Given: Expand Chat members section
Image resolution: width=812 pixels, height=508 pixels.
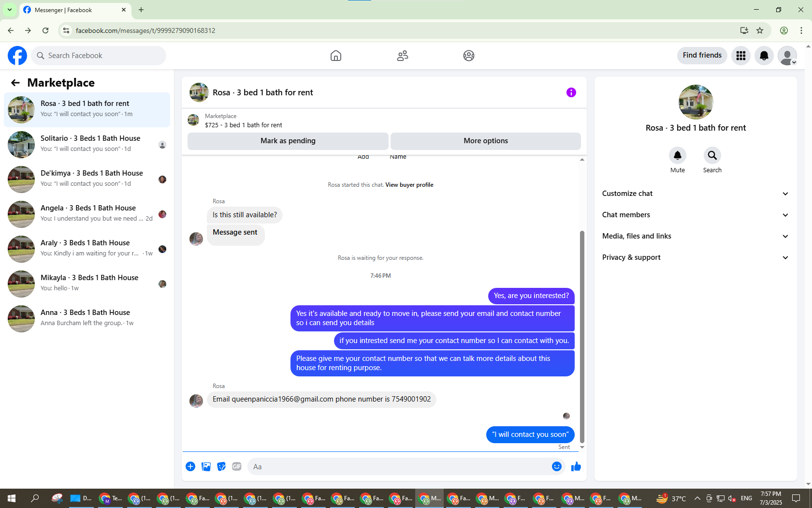Looking at the screenshot, I should pyautogui.click(x=696, y=215).
